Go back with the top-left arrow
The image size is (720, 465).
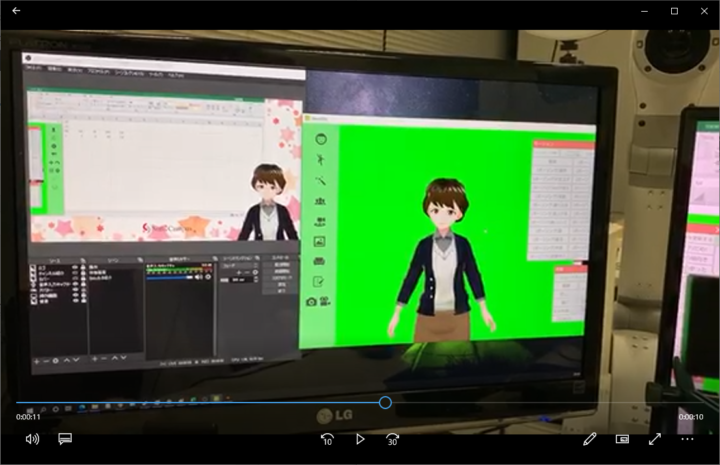16,11
